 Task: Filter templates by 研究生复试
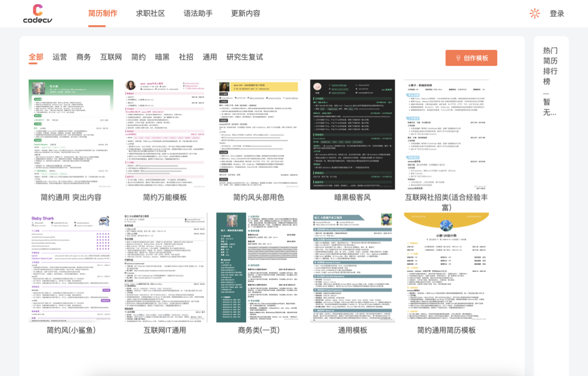(x=245, y=57)
